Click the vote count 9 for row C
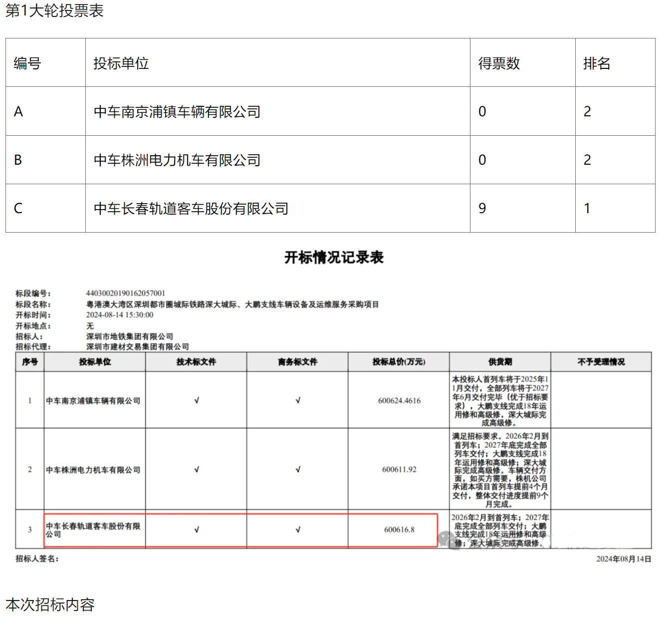 pyautogui.click(x=482, y=209)
